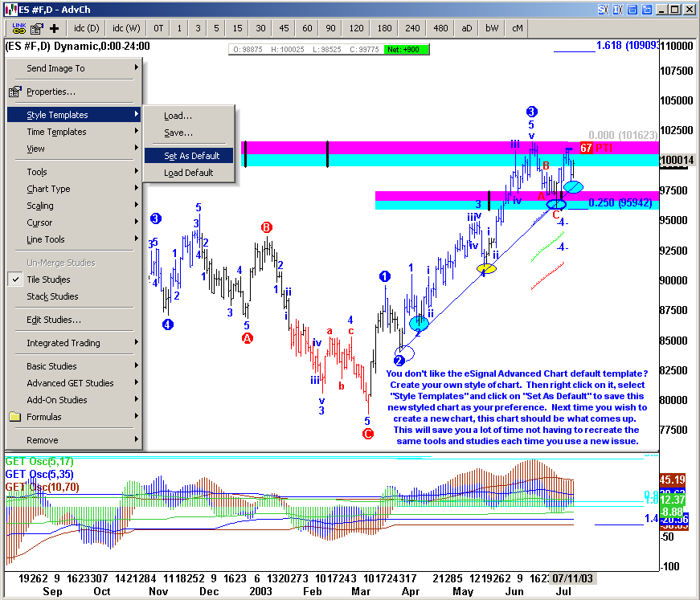
Task: Switch to 90-minute interval
Action: click(330, 29)
